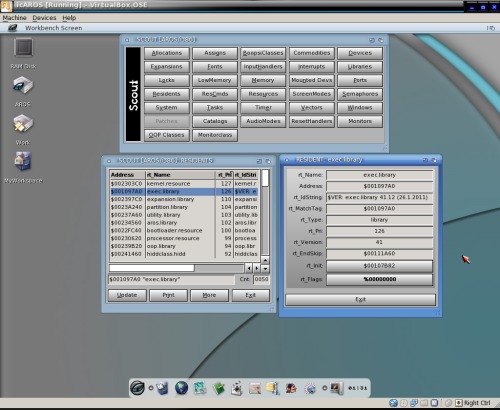Click the Residents button in Scout
This screenshot has width=500, height=410.
[167, 94]
